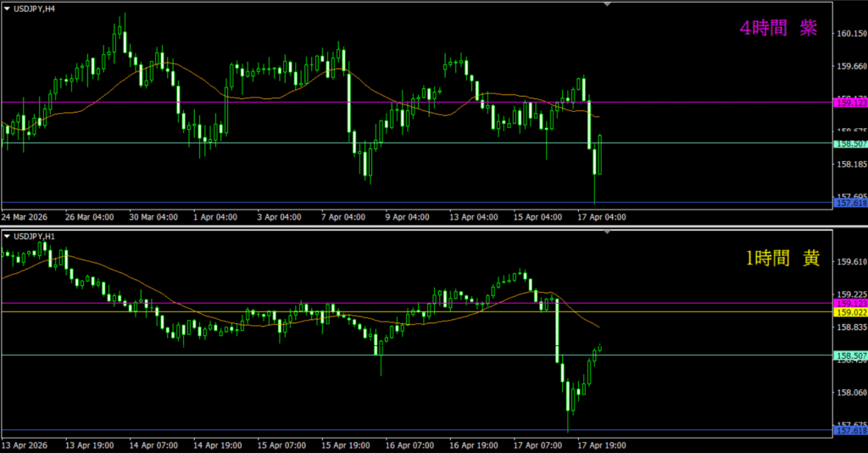868x453 pixels.
Task: Click the dropdown arrow beside USDJPY,H1 title
Action: click(8, 235)
